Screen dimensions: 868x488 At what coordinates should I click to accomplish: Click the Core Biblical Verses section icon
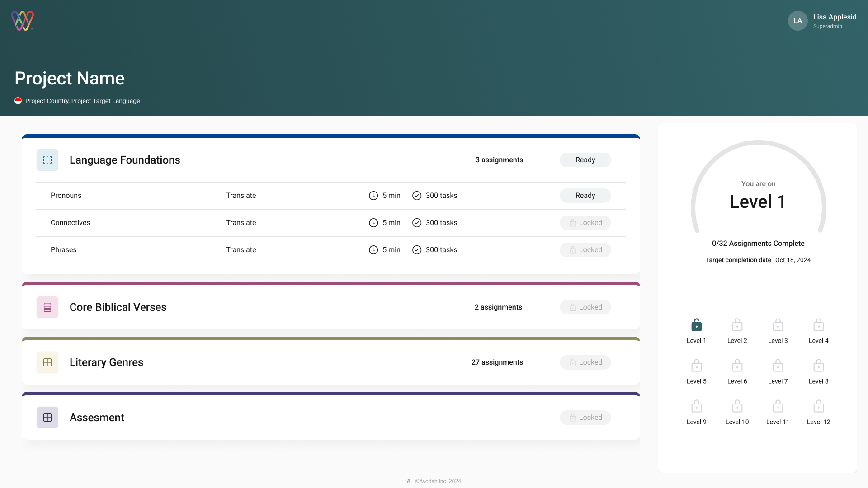click(47, 307)
